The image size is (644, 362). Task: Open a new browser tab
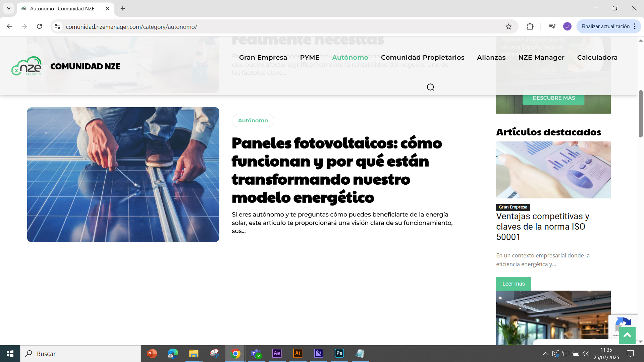pos(123,8)
